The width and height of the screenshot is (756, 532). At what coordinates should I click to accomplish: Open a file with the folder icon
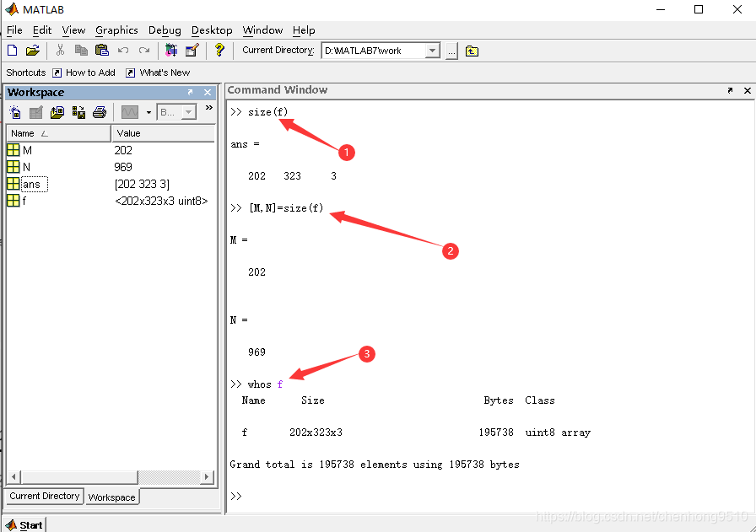[32, 50]
